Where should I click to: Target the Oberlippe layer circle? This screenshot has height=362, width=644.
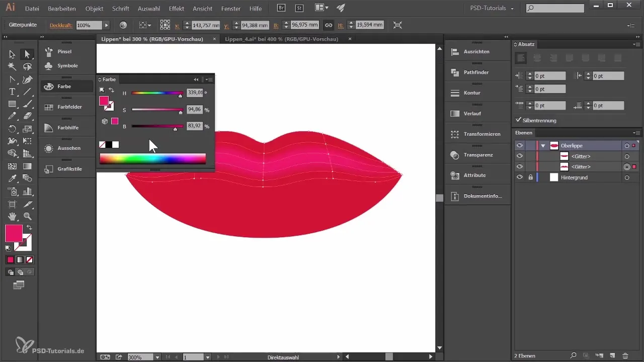coord(627,145)
